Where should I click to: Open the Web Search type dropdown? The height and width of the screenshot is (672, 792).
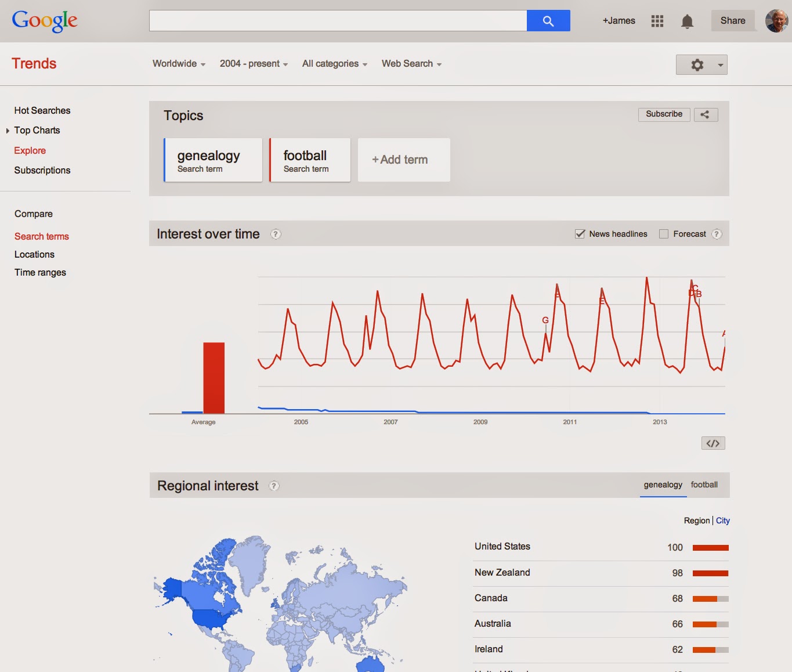(x=411, y=64)
